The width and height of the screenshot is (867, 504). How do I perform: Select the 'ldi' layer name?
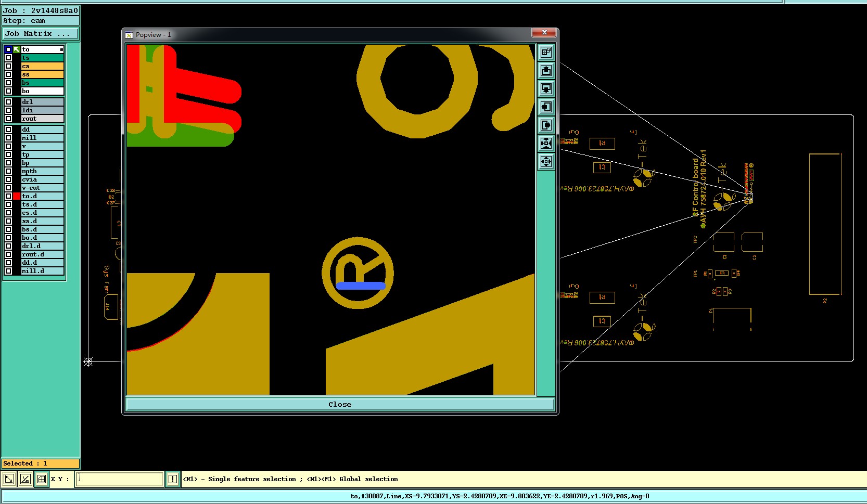(x=42, y=110)
